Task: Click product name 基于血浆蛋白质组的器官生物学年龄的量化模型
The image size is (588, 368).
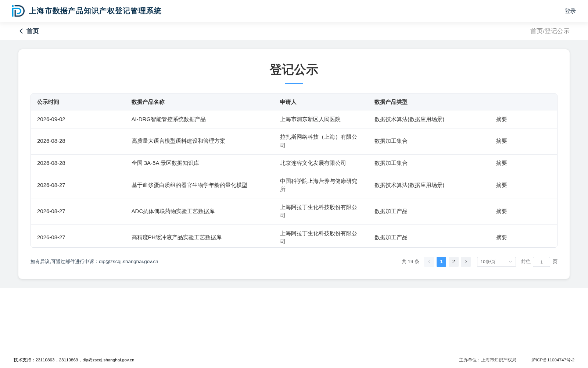Action: [x=189, y=185]
